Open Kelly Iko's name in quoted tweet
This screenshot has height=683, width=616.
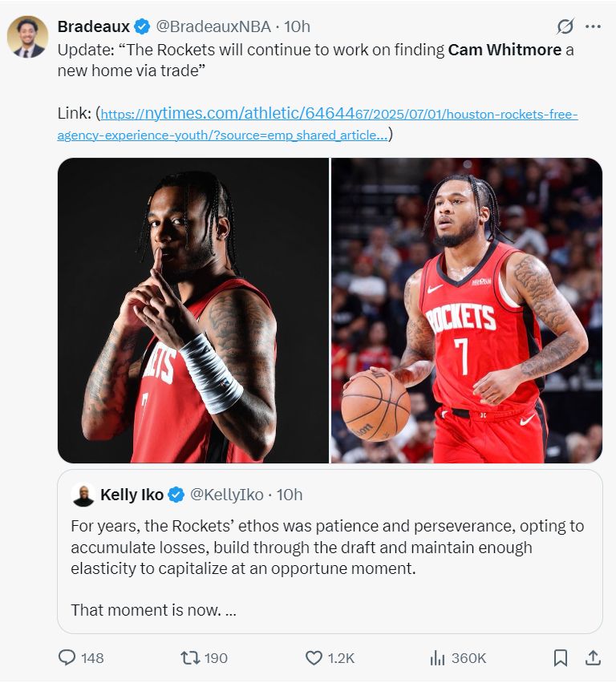coord(132,495)
